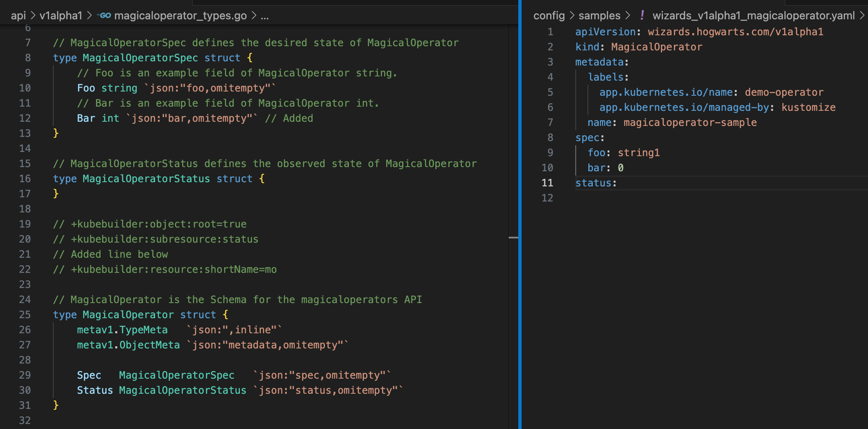Image resolution: width=868 pixels, height=429 pixels.
Task: Click the chevron after the 'v1alpha1' breadcrumb
Action: (x=89, y=16)
